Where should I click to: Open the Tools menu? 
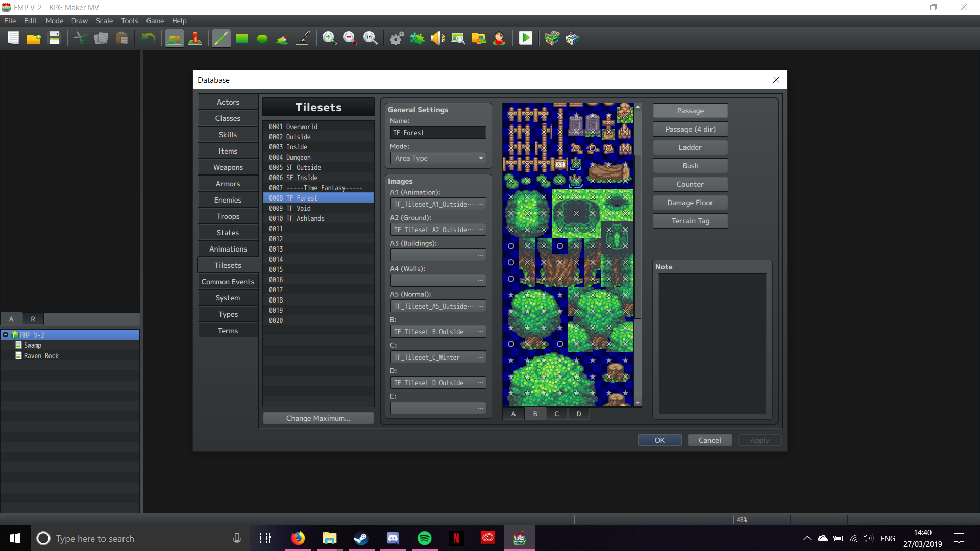click(x=129, y=21)
